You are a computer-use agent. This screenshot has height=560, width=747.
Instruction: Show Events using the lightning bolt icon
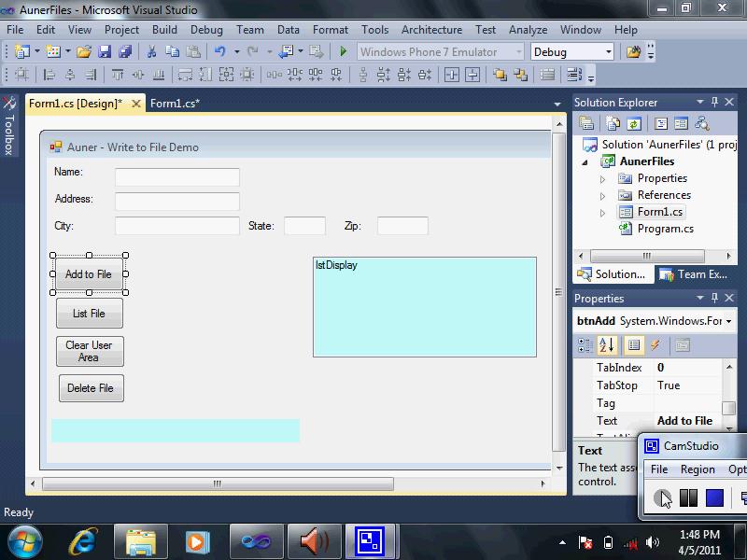coord(655,345)
